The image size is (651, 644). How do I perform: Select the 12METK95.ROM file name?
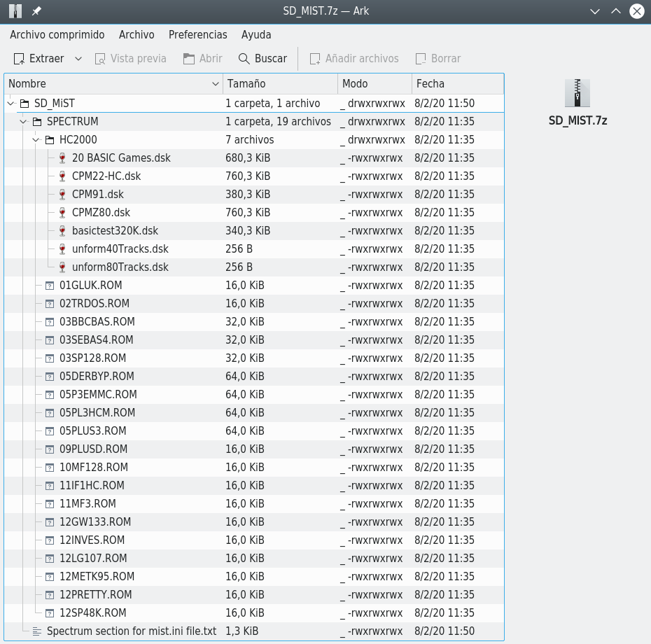click(x=97, y=577)
